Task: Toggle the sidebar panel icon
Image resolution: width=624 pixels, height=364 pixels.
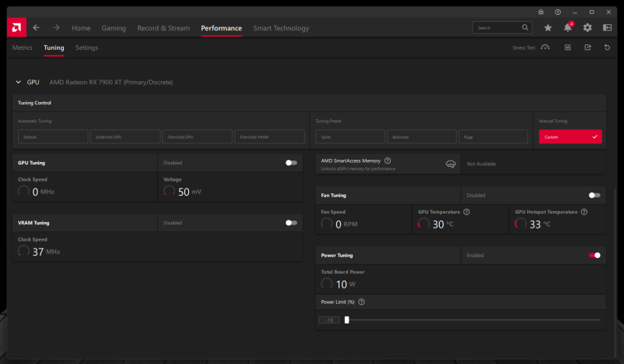Action: [x=608, y=27]
